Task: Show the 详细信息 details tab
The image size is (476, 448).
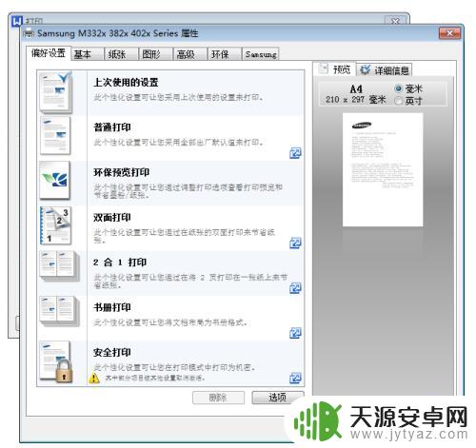Action: [385, 70]
